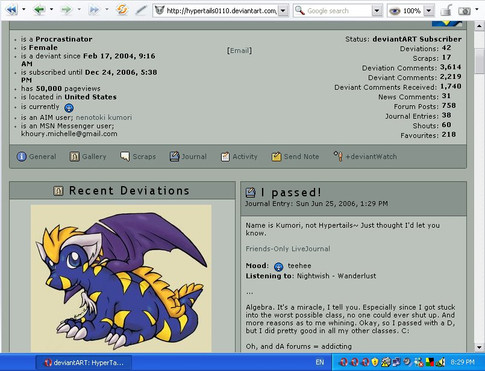Click the fast forward icon
Screen dimensions: 485x371
94,10
